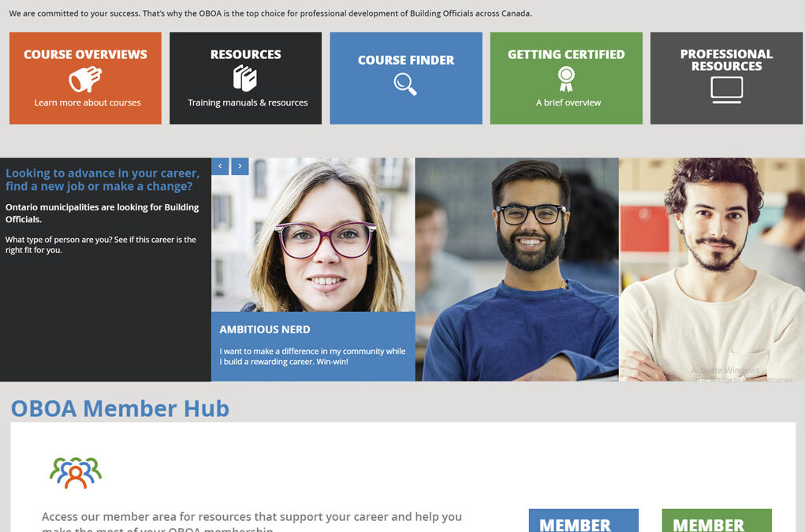Select the magnifying glass Course Finder icon
Image resolution: width=805 pixels, height=532 pixels.
point(405,84)
